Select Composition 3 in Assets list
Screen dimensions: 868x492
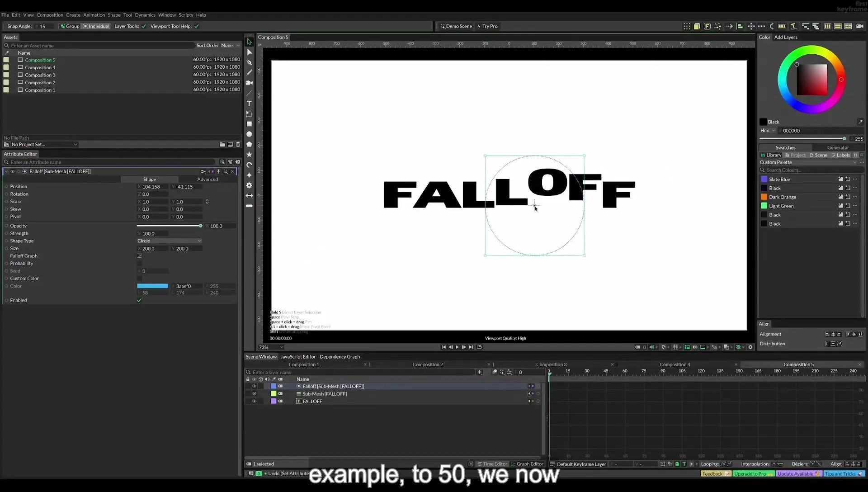pos(40,75)
